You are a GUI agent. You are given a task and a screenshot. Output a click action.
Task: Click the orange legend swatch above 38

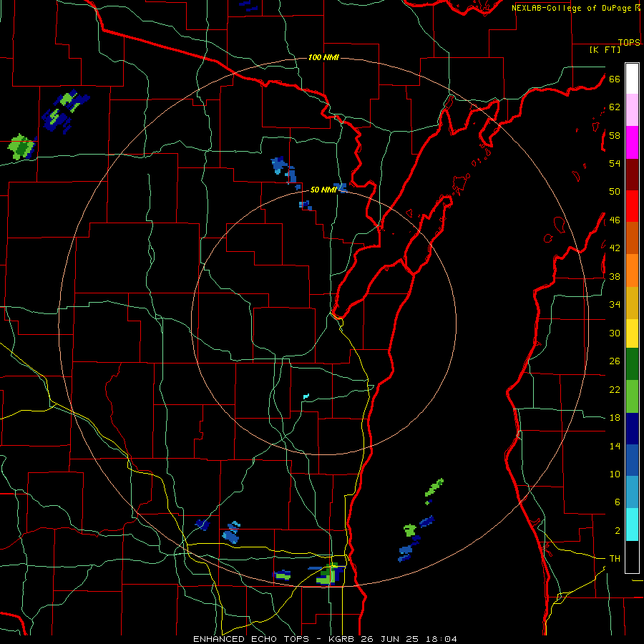click(x=632, y=270)
